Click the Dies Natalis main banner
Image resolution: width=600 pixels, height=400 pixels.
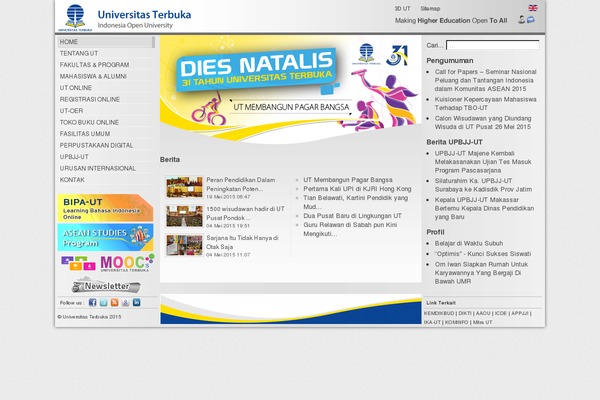290,90
